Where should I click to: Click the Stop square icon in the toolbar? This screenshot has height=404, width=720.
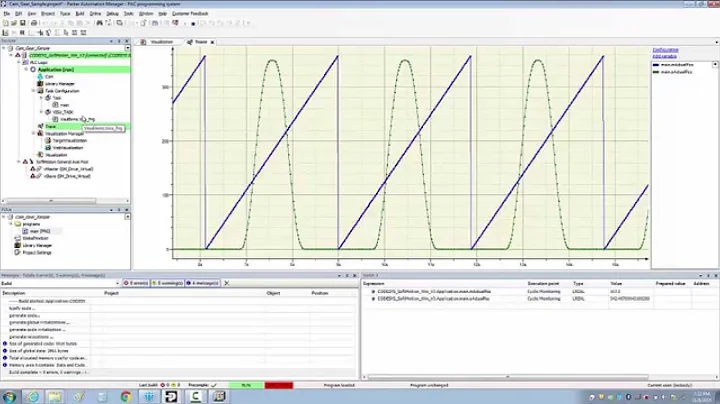coord(193,23)
